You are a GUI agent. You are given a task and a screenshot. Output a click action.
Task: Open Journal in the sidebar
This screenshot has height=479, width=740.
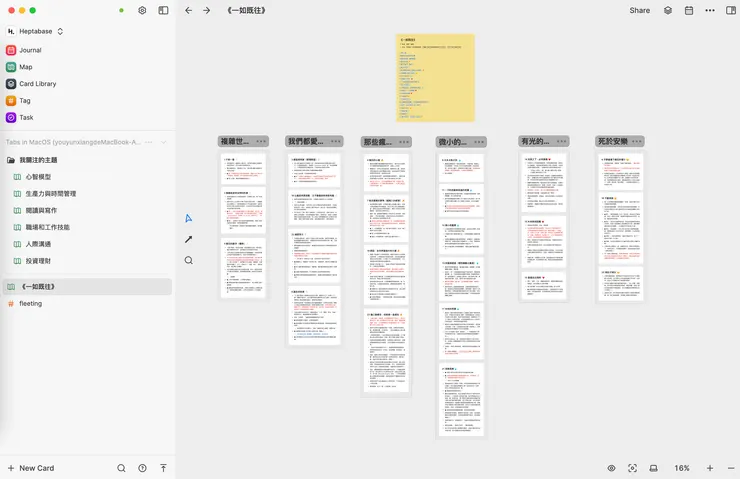[x=30, y=50]
